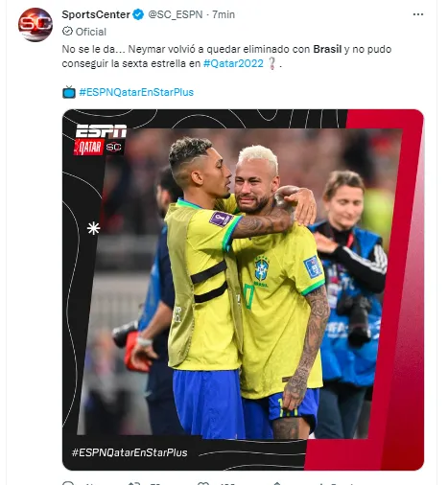Click the Oficial checkmark icon

(67, 32)
